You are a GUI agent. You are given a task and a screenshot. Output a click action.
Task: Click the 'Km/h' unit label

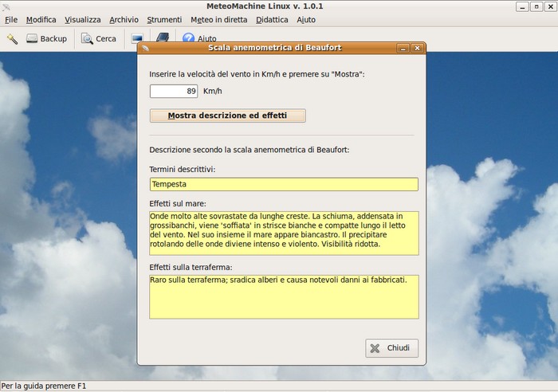(x=213, y=91)
